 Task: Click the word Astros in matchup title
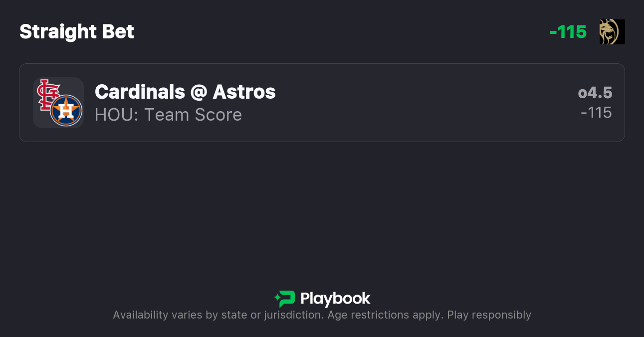(244, 92)
